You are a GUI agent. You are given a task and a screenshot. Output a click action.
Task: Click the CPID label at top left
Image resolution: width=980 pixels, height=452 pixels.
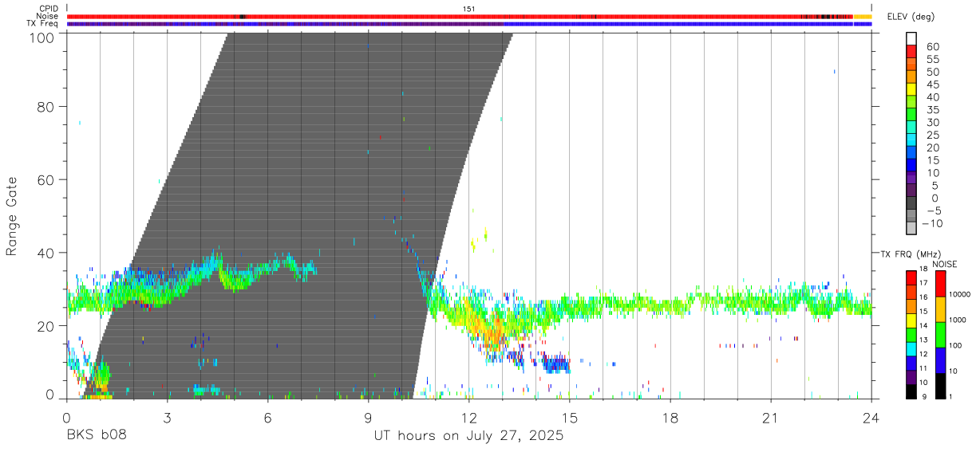[x=49, y=9]
